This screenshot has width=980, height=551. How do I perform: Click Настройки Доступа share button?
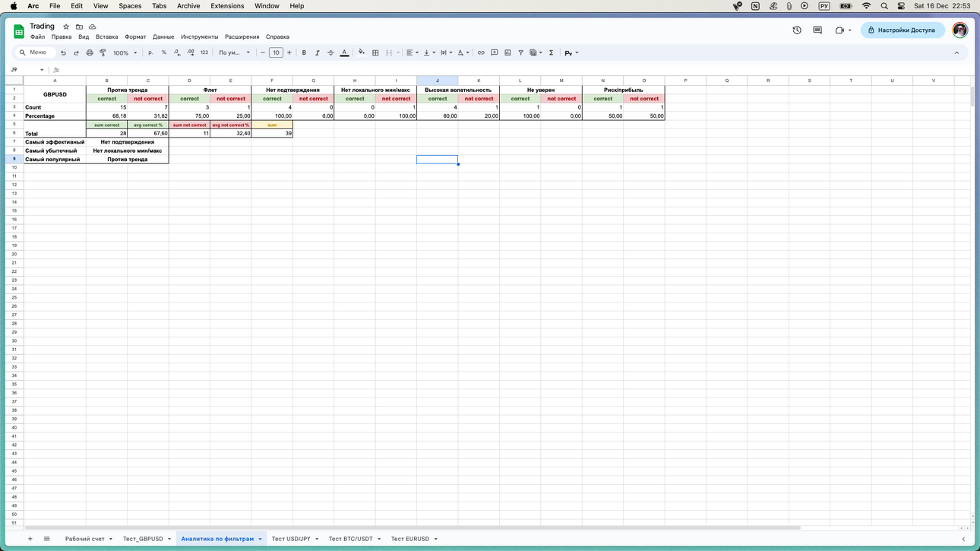click(903, 30)
